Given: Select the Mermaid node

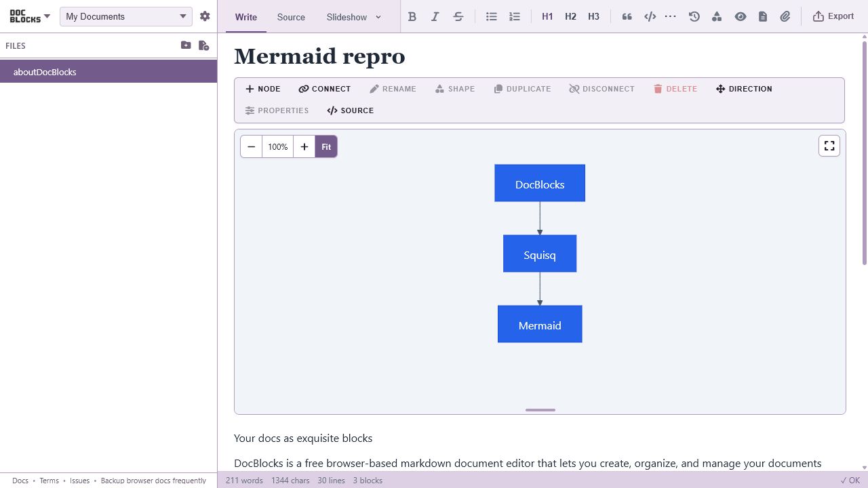Looking at the screenshot, I should tap(540, 324).
